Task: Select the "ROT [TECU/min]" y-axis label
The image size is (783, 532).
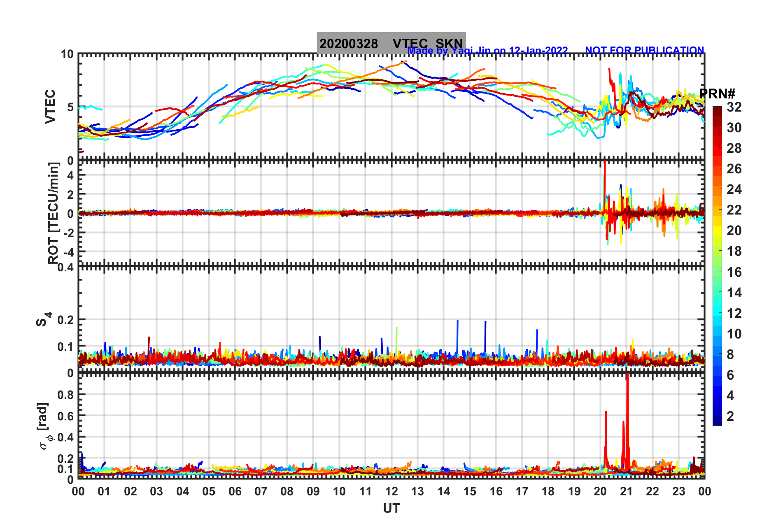Action: (x=53, y=213)
